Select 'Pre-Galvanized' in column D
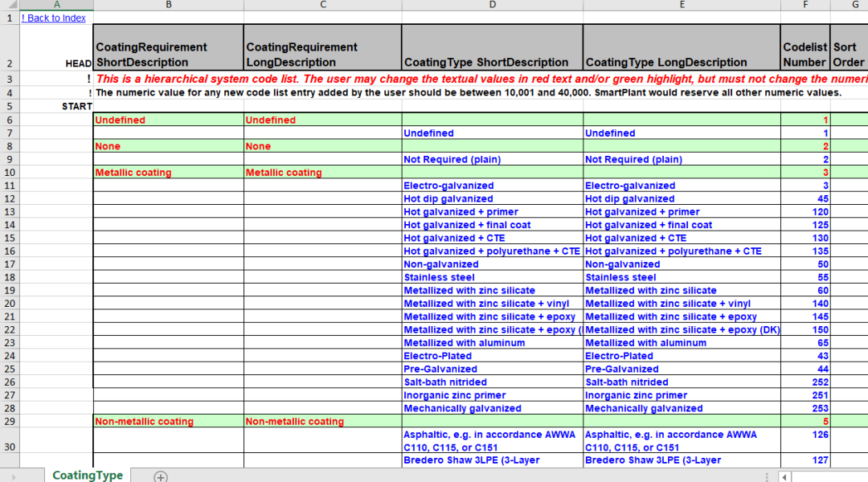The height and width of the screenshot is (482, 868). coord(492,369)
